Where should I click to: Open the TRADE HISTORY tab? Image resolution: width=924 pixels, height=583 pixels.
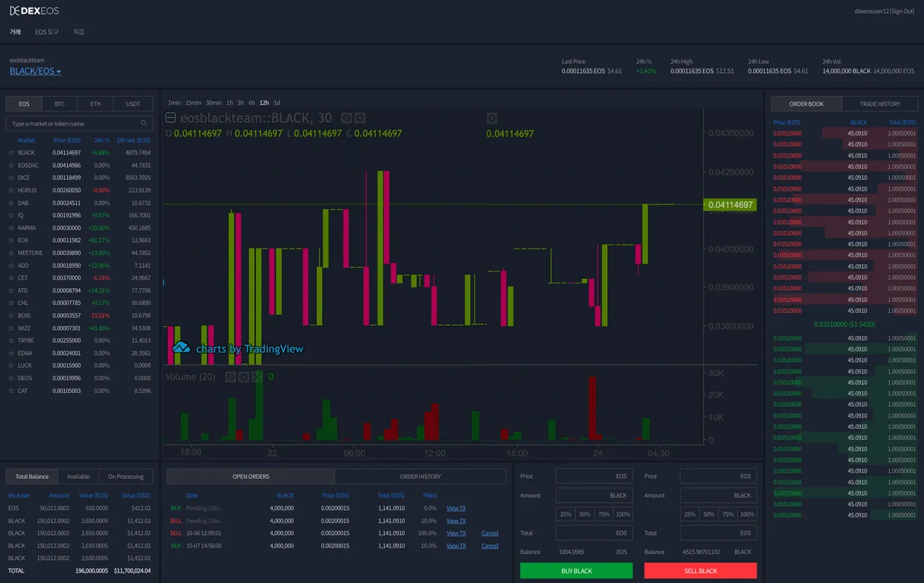880,104
